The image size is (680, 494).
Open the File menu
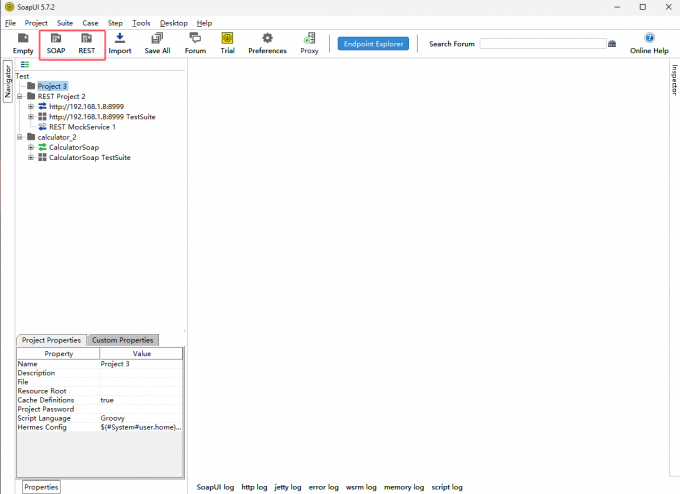coord(10,23)
